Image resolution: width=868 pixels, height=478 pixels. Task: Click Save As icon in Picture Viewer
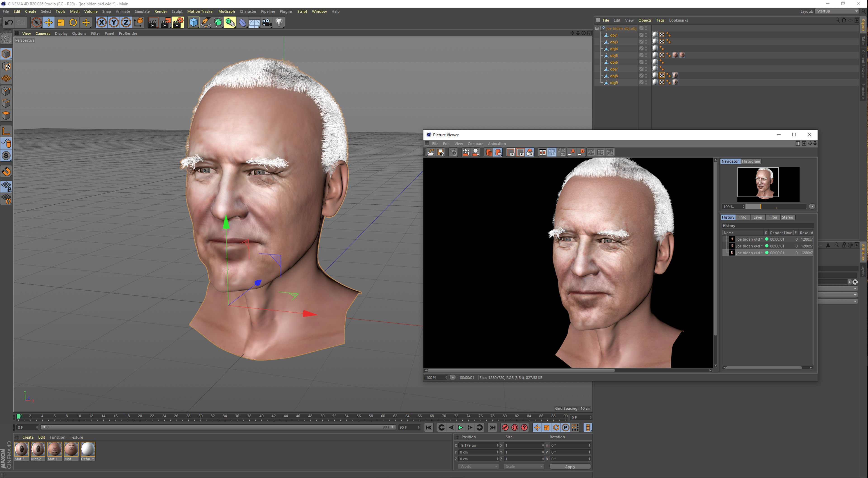[x=440, y=153]
